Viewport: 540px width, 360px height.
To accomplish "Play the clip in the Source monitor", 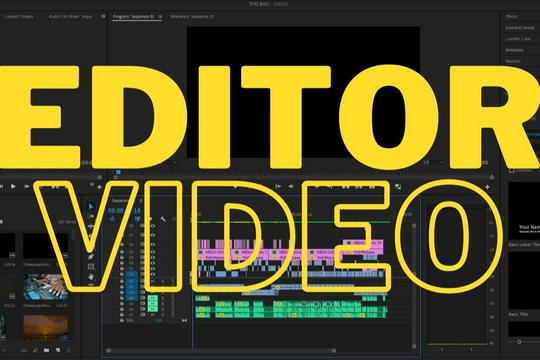I will (x=13, y=186).
